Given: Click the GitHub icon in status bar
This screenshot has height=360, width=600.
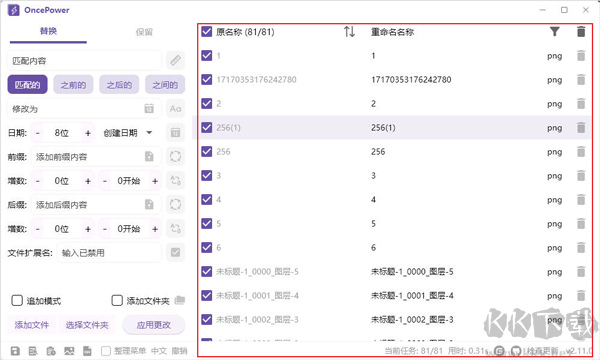Looking at the screenshot, I should [516, 351].
